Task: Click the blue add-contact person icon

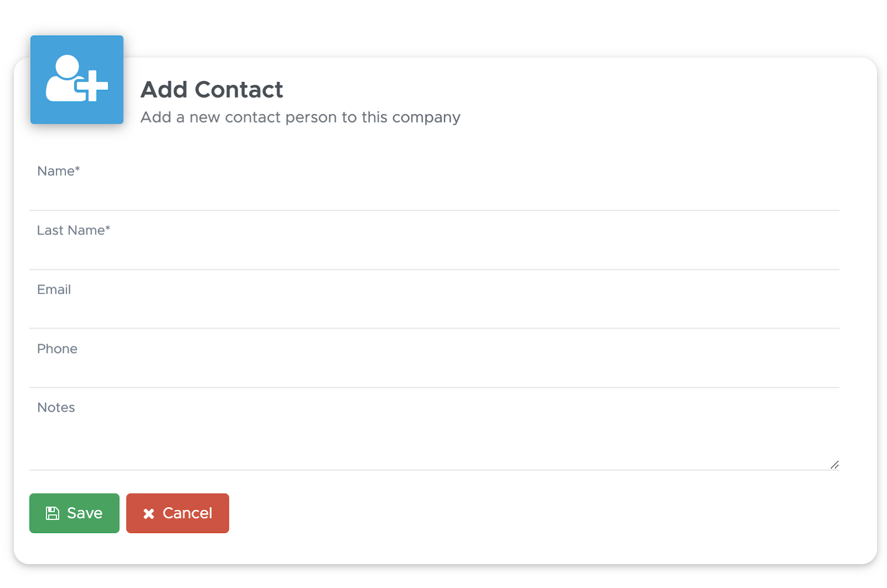Action: tap(77, 79)
